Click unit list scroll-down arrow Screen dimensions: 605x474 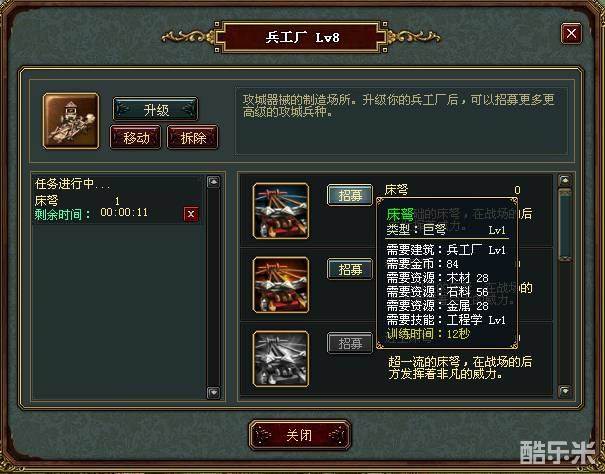tap(565, 391)
